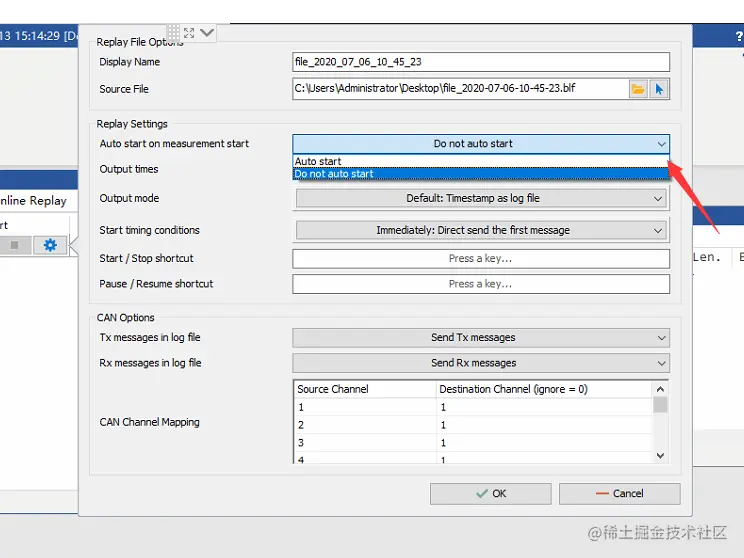Click the question mark help icon

click(738, 37)
